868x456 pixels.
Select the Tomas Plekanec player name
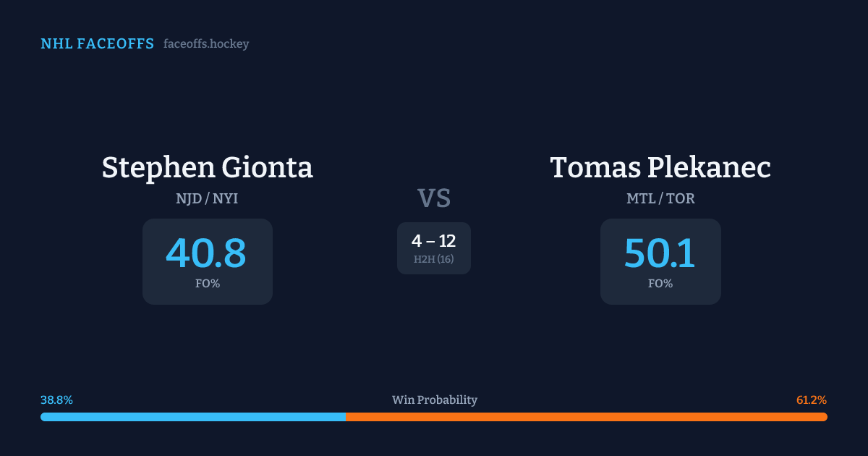click(x=660, y=167)
